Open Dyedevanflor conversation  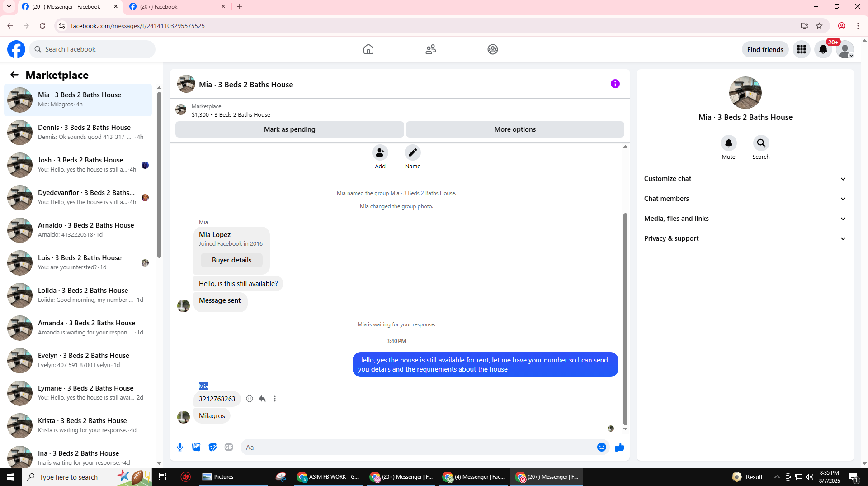pyautogui.click(x=78, y=197)
